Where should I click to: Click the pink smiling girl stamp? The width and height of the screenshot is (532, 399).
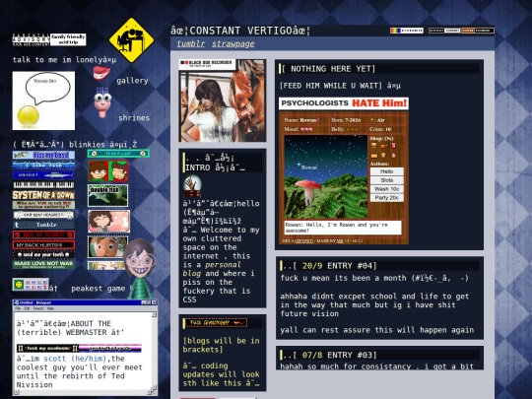(108, 222)
